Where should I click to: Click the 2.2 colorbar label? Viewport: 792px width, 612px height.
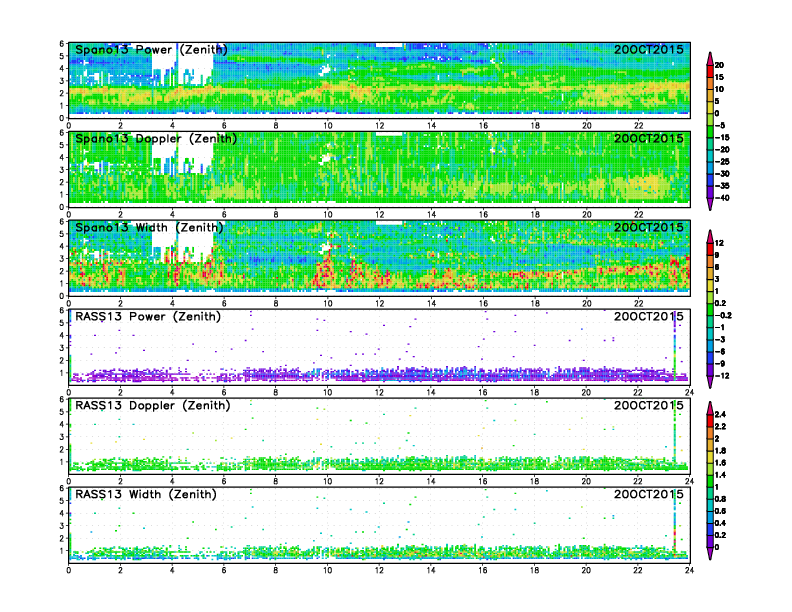(x=721, y=426)
